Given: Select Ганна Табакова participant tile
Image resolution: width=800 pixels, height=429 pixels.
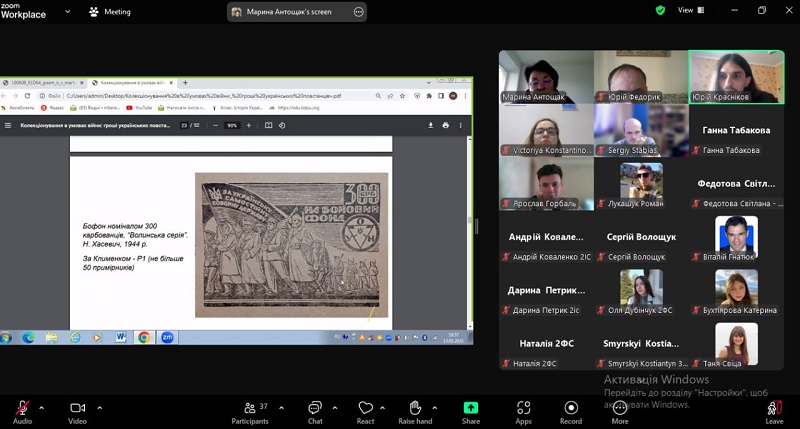Looking at the screenshot, I should coord(736,131).
